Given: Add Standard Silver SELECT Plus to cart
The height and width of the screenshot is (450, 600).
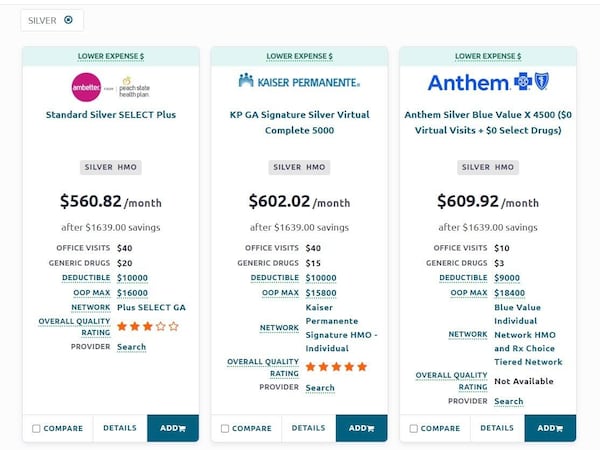Looking at the screenshot, I should [173, 428].
